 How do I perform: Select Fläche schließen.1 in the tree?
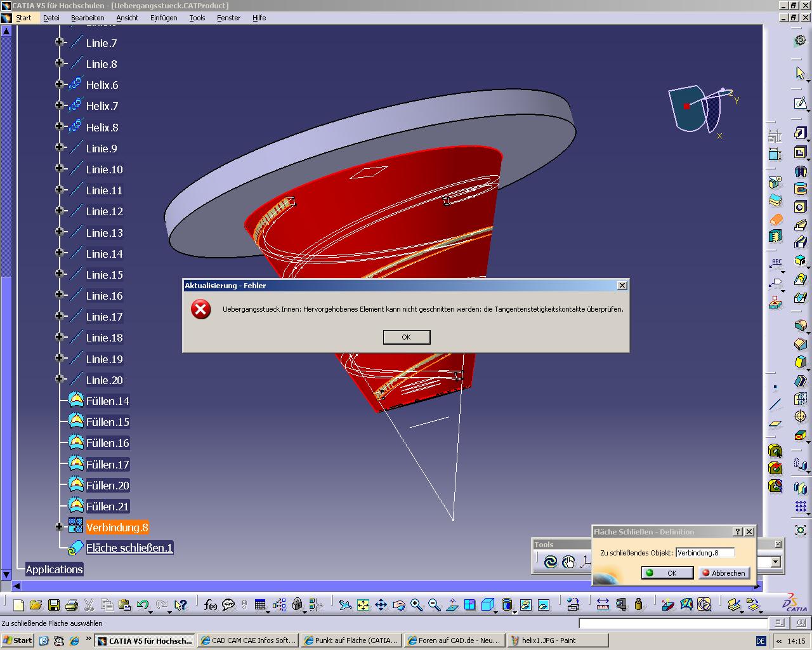point(129,548)
